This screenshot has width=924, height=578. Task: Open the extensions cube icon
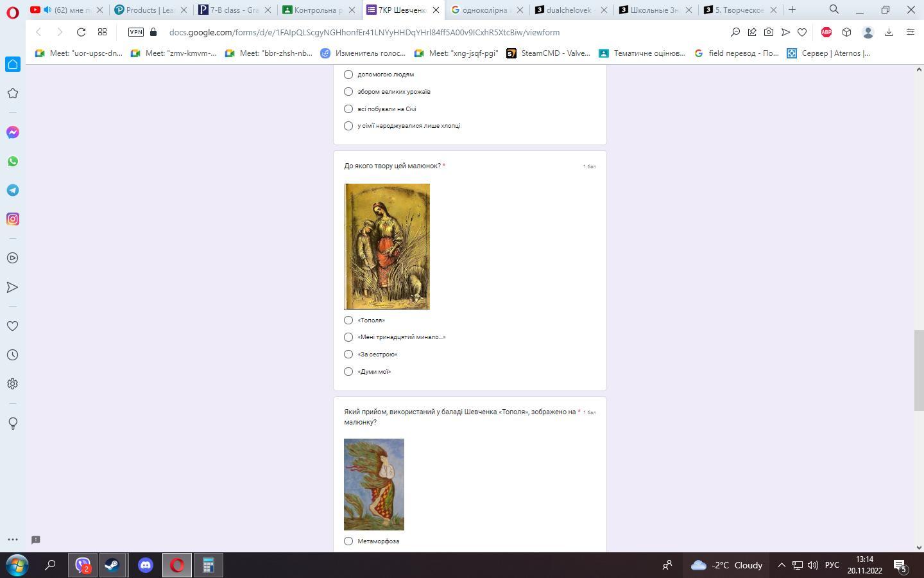[846, 32]
